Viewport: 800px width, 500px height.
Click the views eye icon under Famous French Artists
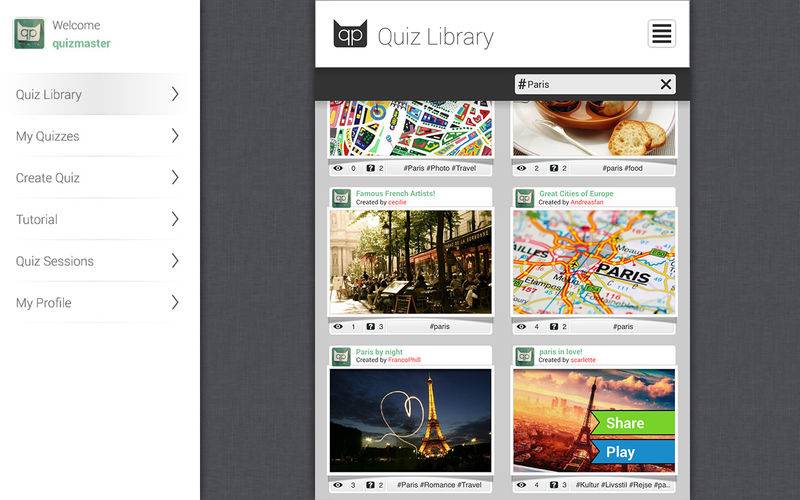pos(338,327)
